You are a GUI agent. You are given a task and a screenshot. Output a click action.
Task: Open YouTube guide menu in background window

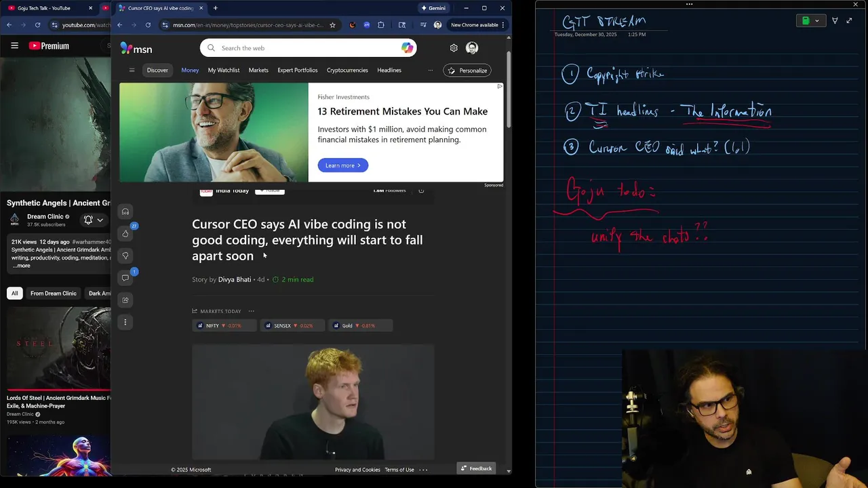tap(14, 45)
